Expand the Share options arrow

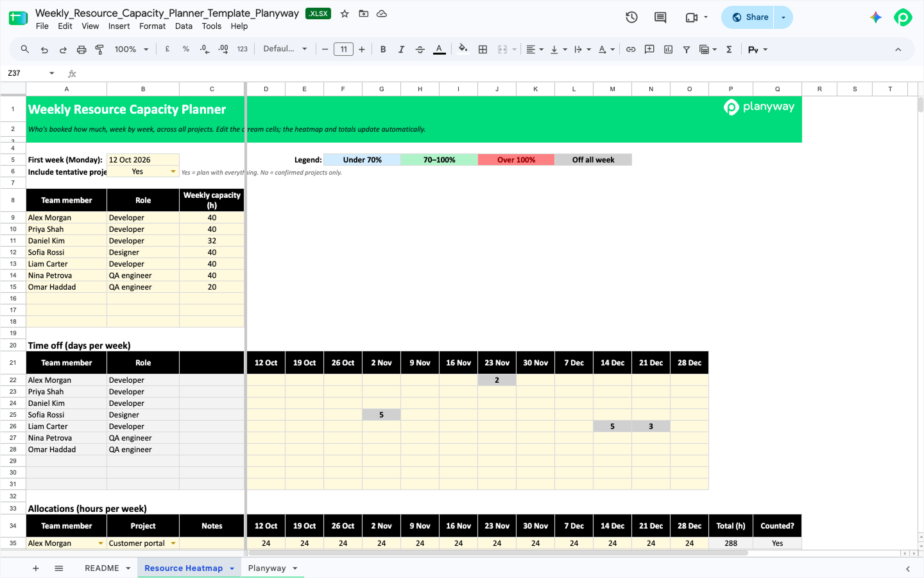coord(783,17)
